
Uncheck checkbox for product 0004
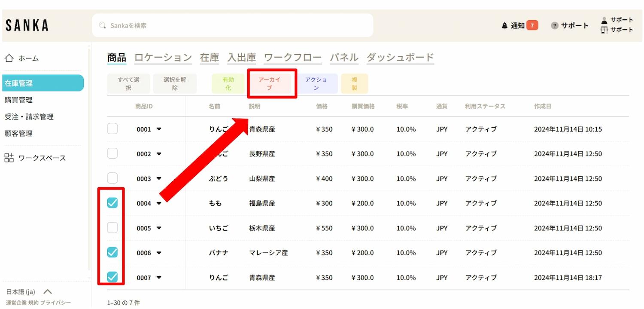click(112, 203)
